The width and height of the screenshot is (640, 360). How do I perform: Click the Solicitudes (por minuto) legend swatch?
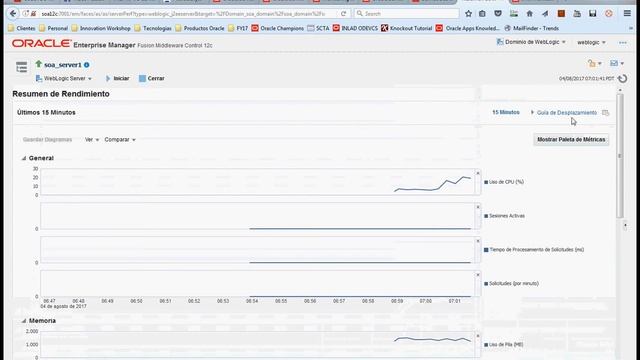click(486, 284)
